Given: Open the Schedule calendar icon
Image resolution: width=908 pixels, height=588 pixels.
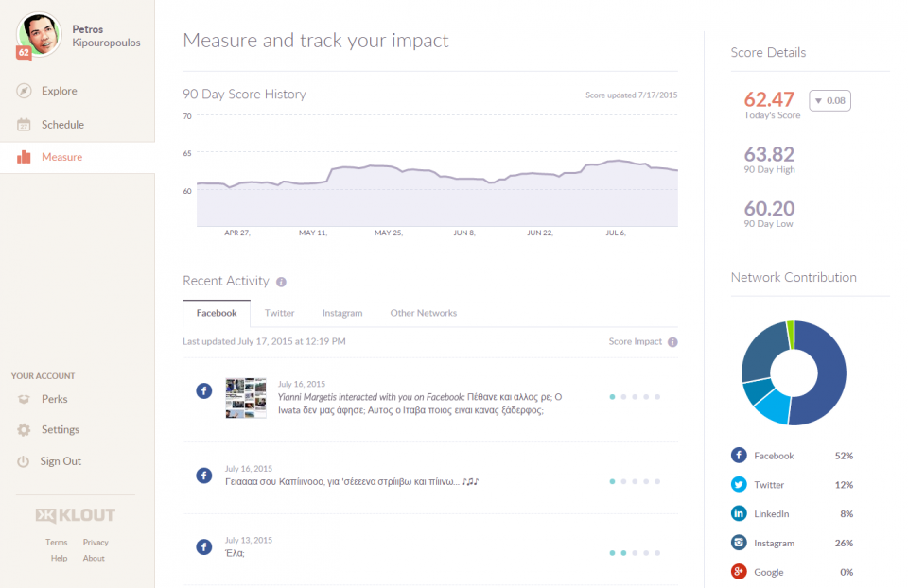Looking at the screenshot, I should tap(24, 125).
